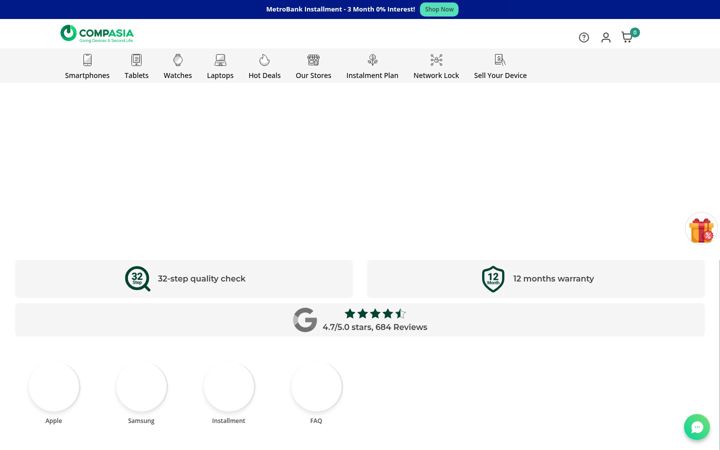Click the 32-step quality check text
Image resolution: width=720 pixels, height=450 pixels.
(x=202, y=279)
